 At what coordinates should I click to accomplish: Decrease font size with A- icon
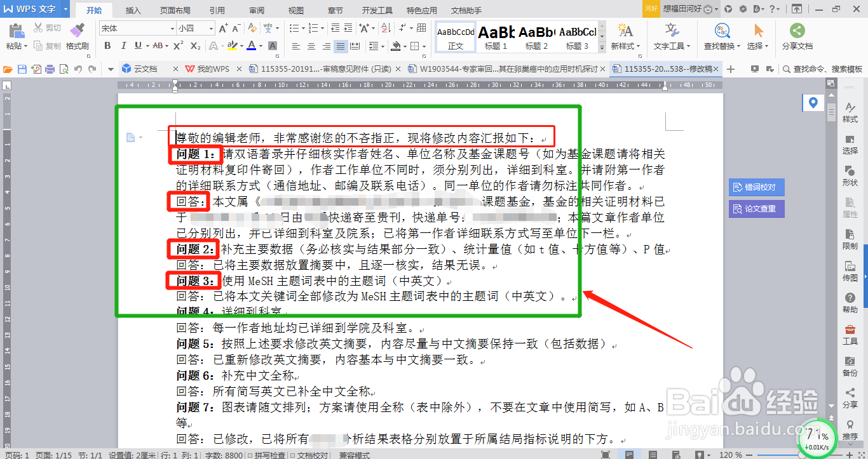tap(238, 29)
